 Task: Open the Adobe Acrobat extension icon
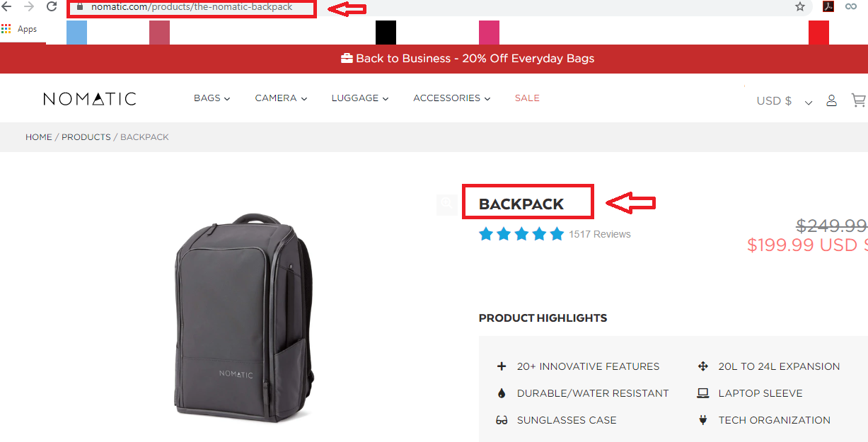[x=828, y=6]
